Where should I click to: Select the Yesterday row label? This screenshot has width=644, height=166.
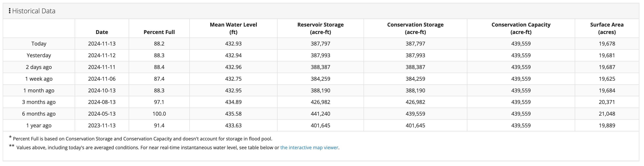point(39,55)
